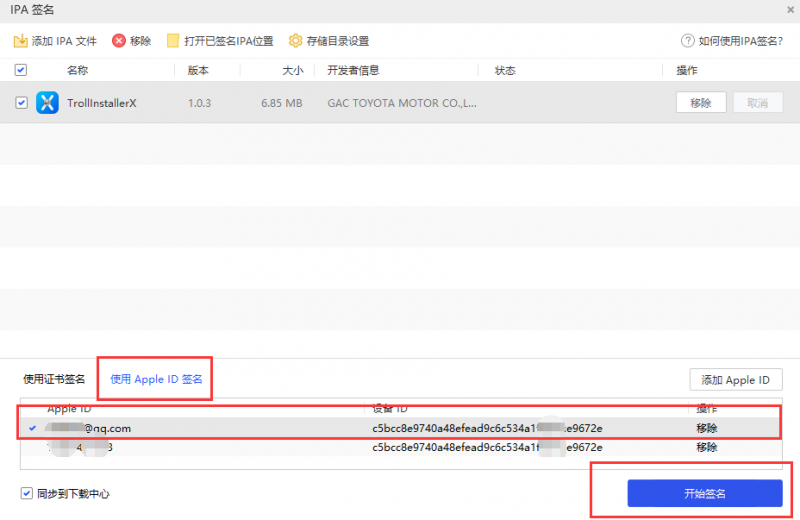800x520 pixels.
Task: Click the 名称 column header
Action: coord(78,70)
